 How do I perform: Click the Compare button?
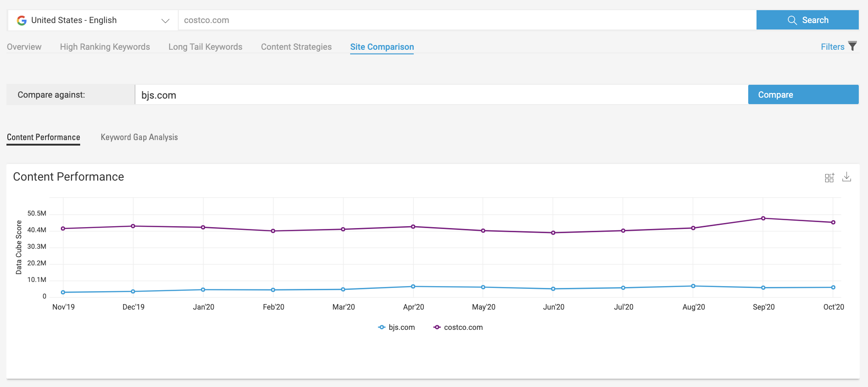pos(803,94)
